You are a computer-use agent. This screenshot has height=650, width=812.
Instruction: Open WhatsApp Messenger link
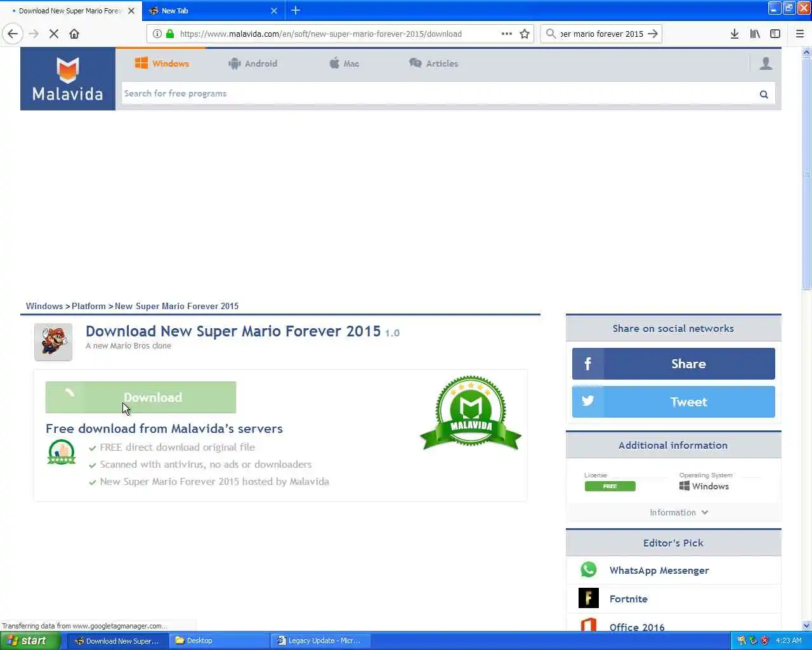[659, 570]
